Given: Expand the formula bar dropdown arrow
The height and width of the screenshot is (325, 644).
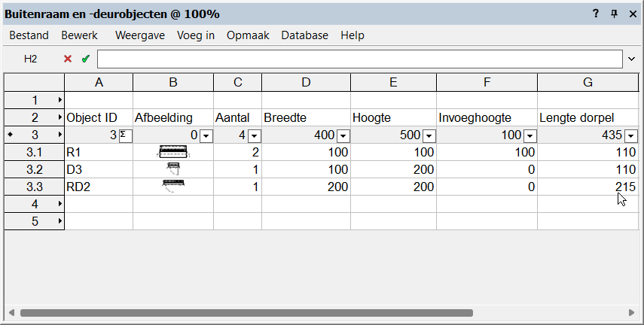Looking at the screenshot, I should click(x=631, y=59).
